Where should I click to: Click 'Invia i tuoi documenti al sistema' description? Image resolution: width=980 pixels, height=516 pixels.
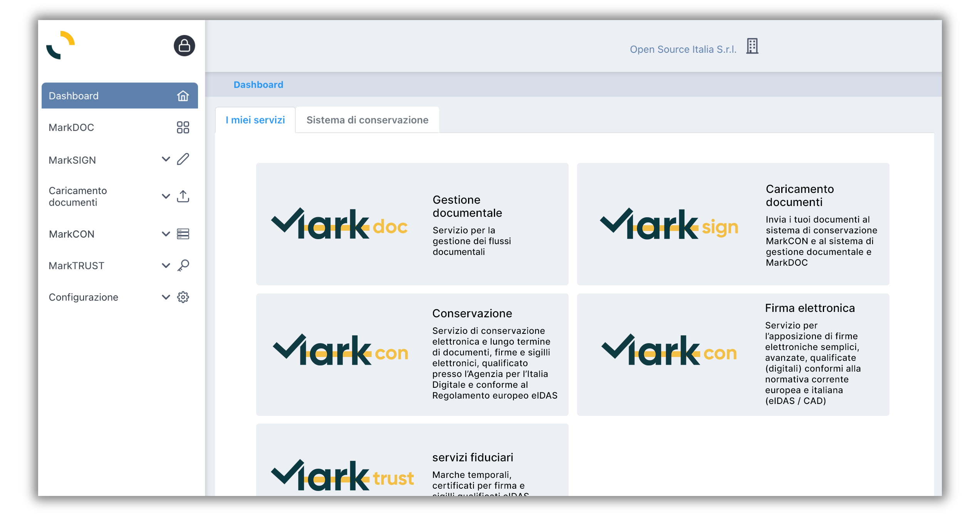[821, 241]
